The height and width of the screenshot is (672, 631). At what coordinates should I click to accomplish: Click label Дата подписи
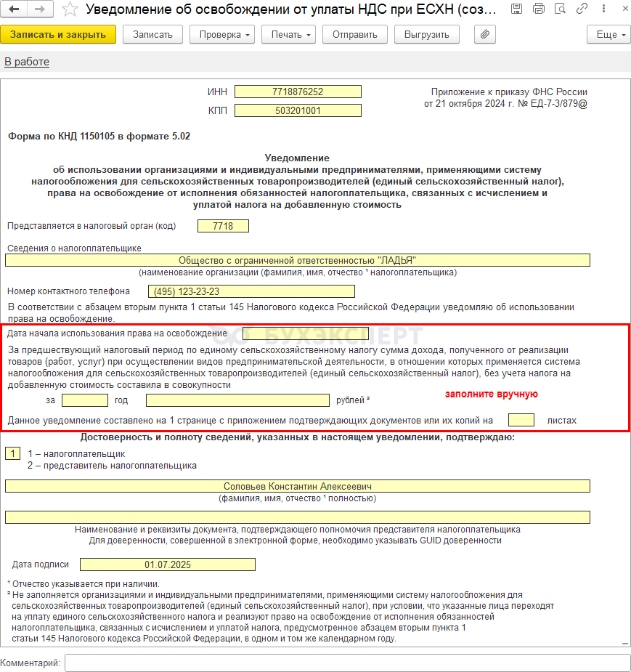[x=40, y=564]
